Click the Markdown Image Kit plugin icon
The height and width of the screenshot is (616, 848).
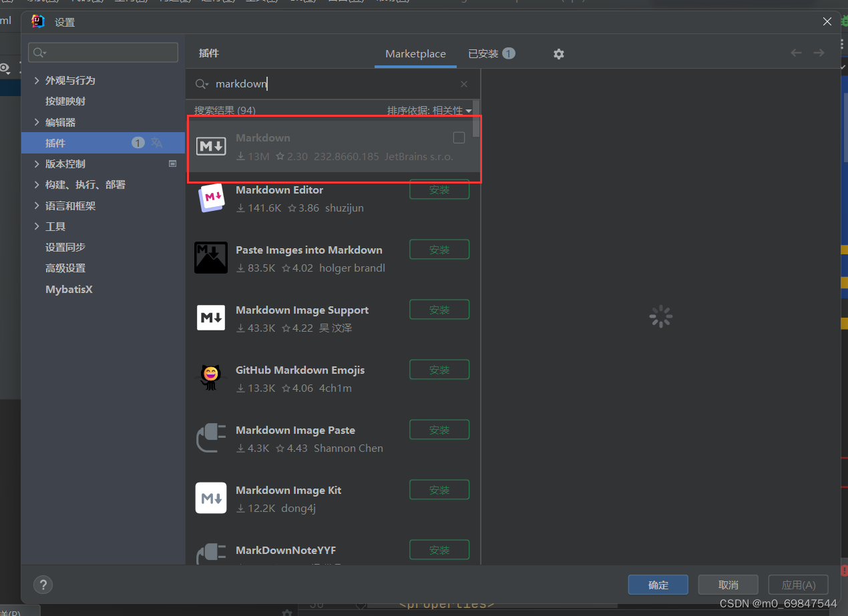pyautogui.click(x=211, y=498)
